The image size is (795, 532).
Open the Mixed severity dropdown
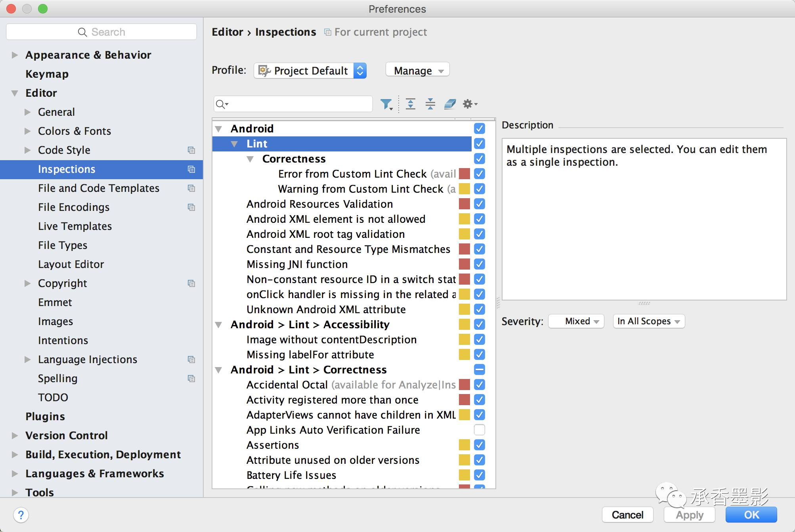coord(576,321)
